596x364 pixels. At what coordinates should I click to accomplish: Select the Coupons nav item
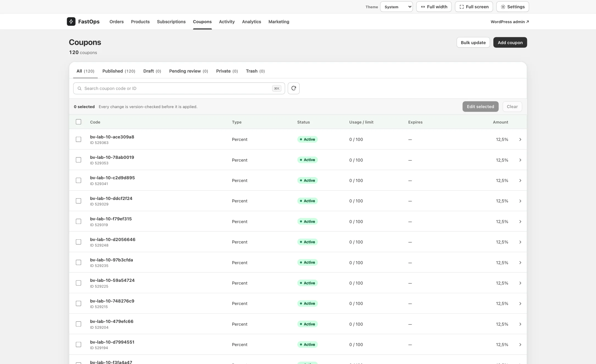(x=202, y=22)
